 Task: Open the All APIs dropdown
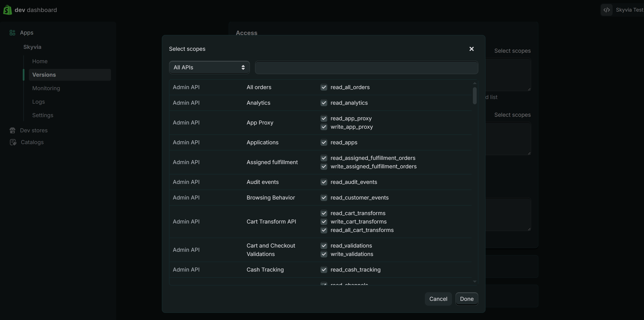[209, 67]
